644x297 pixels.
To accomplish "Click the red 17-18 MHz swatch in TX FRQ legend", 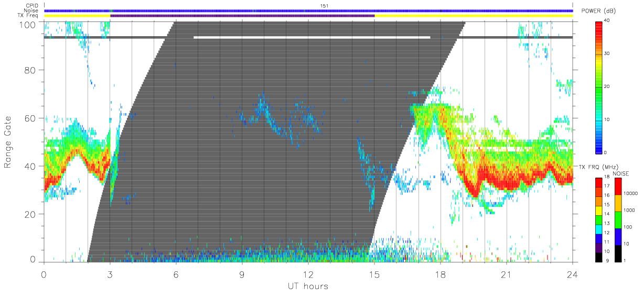I will (x=598, y=182).
